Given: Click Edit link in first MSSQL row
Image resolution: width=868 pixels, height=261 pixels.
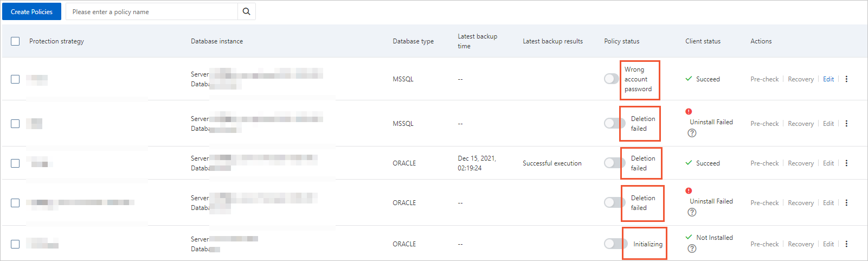Looking at the screenshot, I should coord(828,79).
